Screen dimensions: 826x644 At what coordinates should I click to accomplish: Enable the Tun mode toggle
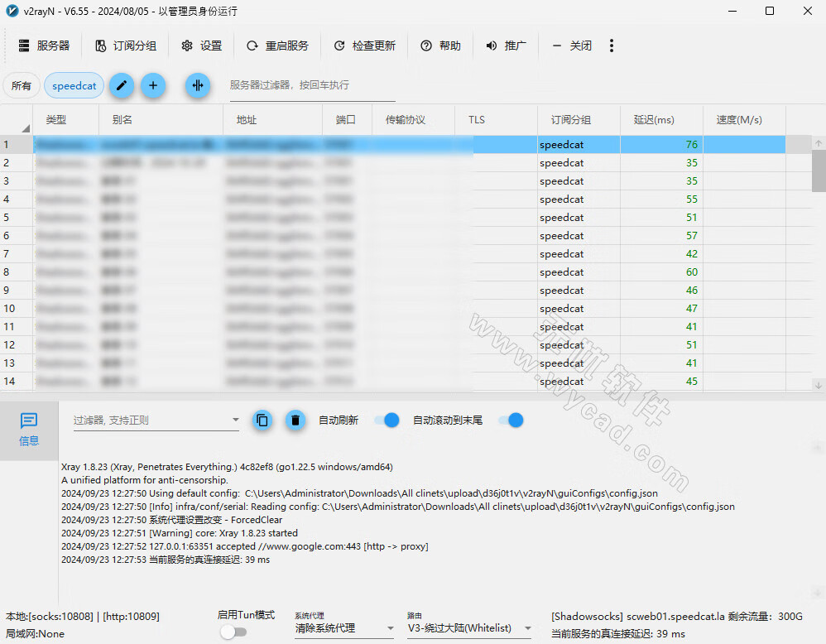(234, 631)
